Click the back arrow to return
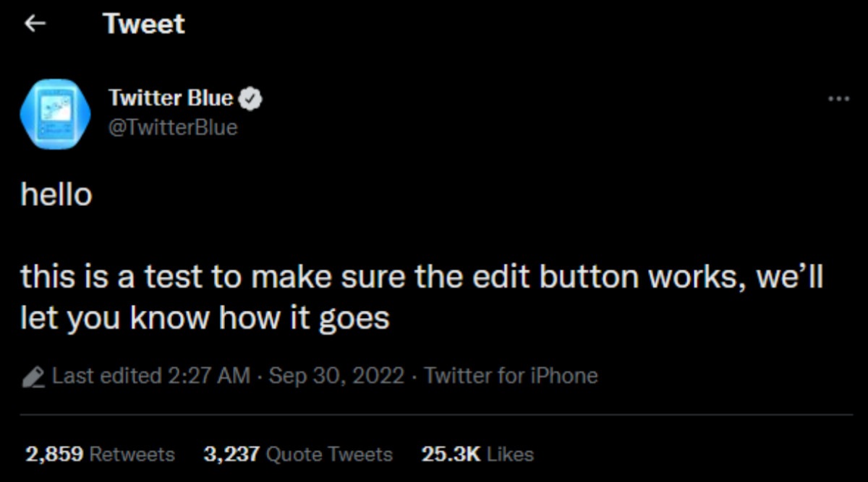 pyautogui.click(x=34, y=23)
